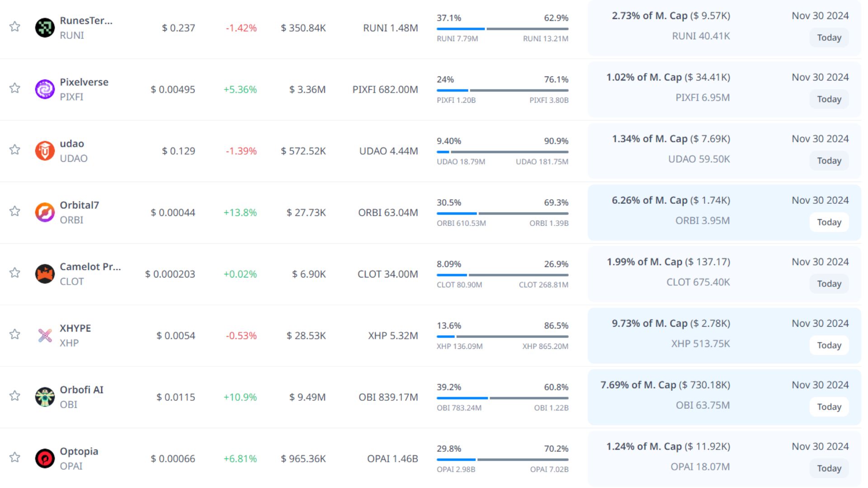This screenshot has width=868, height=488.
Task: Click the udao orange shield logo
Action: tap(45, 151)
